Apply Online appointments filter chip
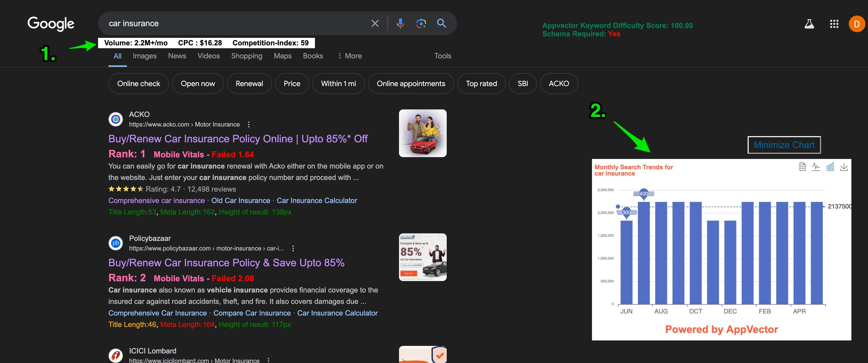 point(411,83)
